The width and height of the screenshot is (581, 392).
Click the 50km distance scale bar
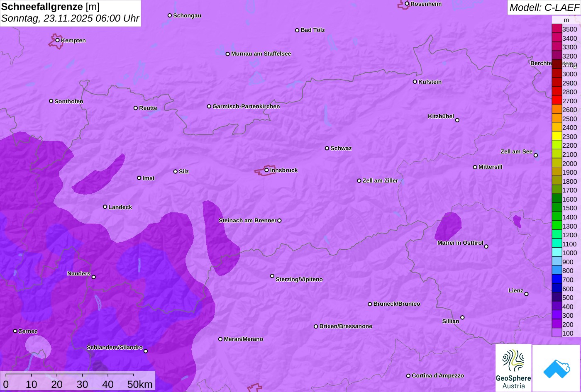pos(70,375)
